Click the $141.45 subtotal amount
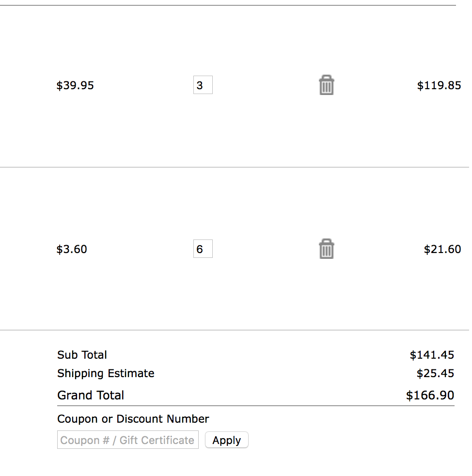 pos(432,355)
